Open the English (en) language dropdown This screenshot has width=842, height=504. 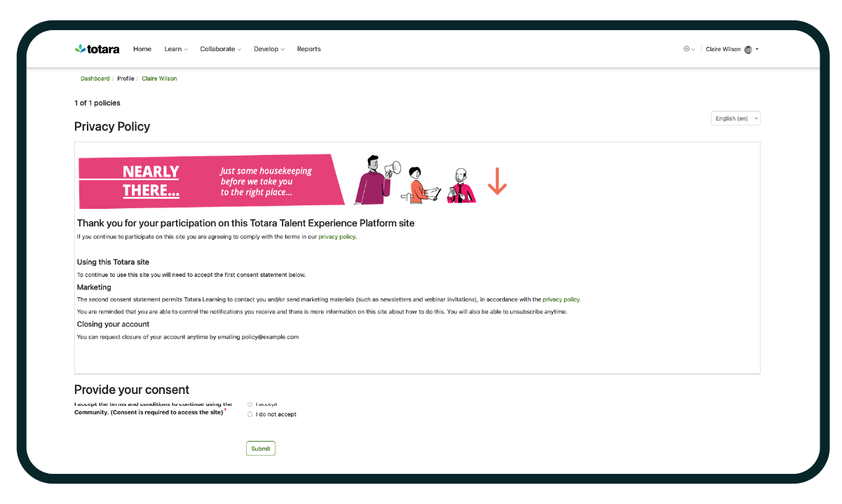tap(735, 118)
